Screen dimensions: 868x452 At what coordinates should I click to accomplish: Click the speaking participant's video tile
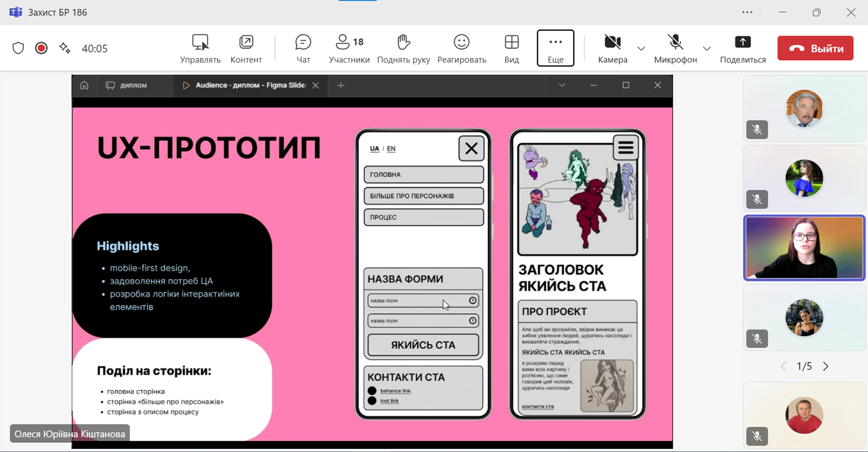[804, 248]
